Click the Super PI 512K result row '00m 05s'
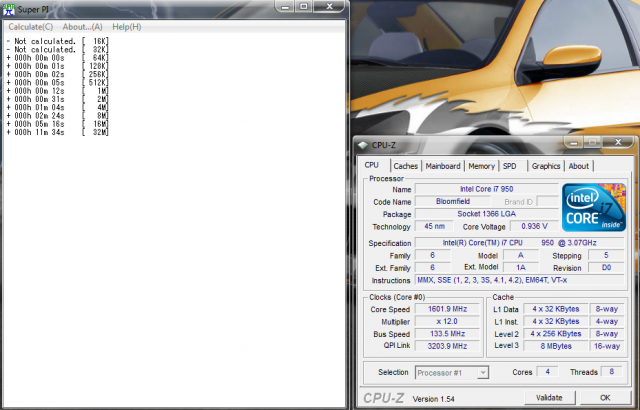This screenshot has width=640, height=410. (x=58, y=83)
